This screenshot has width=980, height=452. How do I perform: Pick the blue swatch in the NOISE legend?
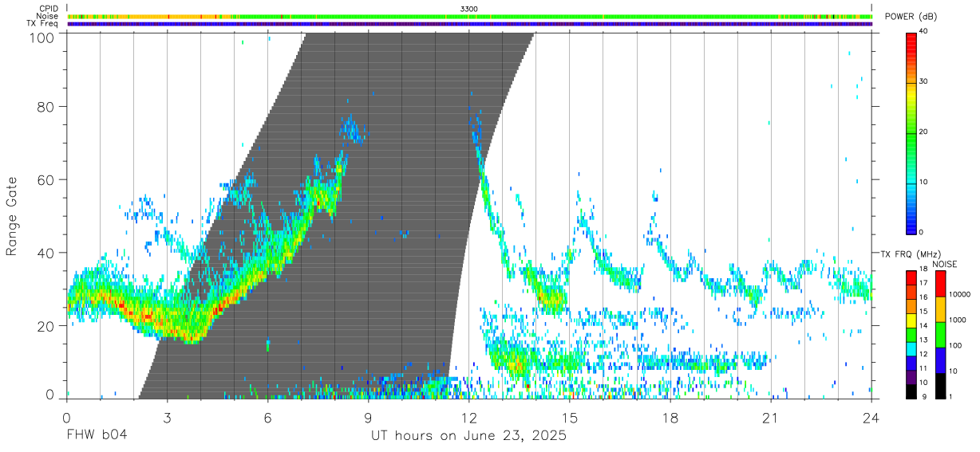tap(941, 360)
